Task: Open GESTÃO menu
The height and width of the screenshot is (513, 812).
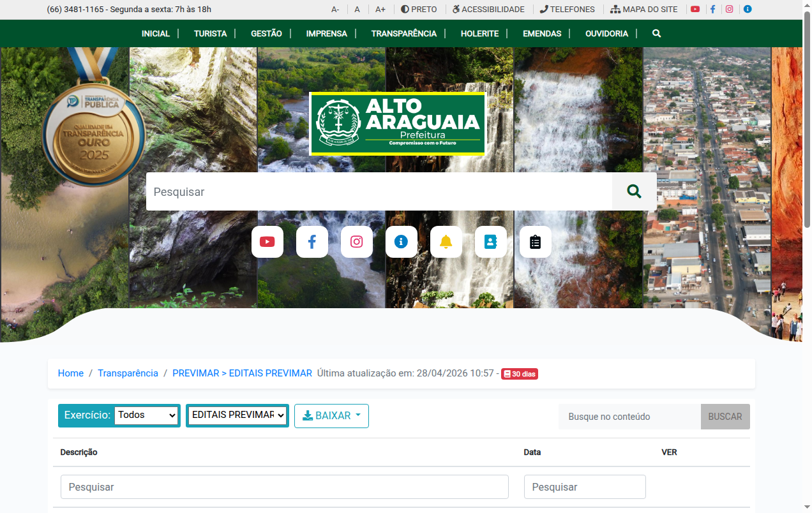Action: click(266, 34)
